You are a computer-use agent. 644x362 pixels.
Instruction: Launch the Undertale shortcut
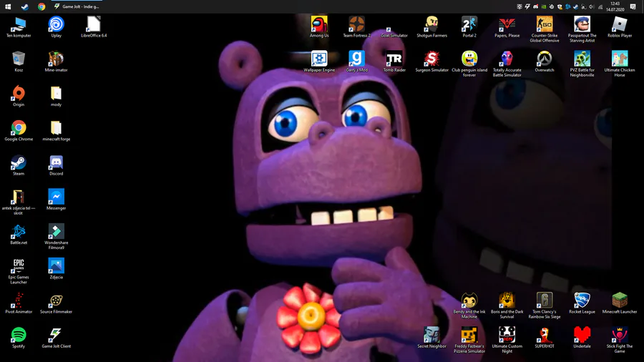pyautogui.click(x=582, y=338)
